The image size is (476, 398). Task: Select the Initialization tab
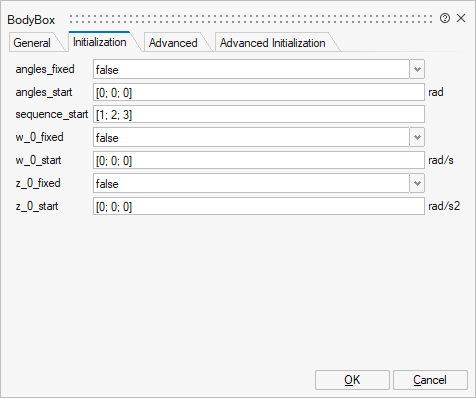tap(100, 42)
